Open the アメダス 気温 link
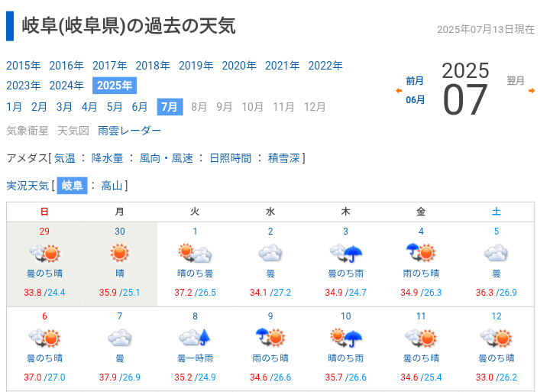The width and height of the screenshot is (550, 392). tap(64, 158)
